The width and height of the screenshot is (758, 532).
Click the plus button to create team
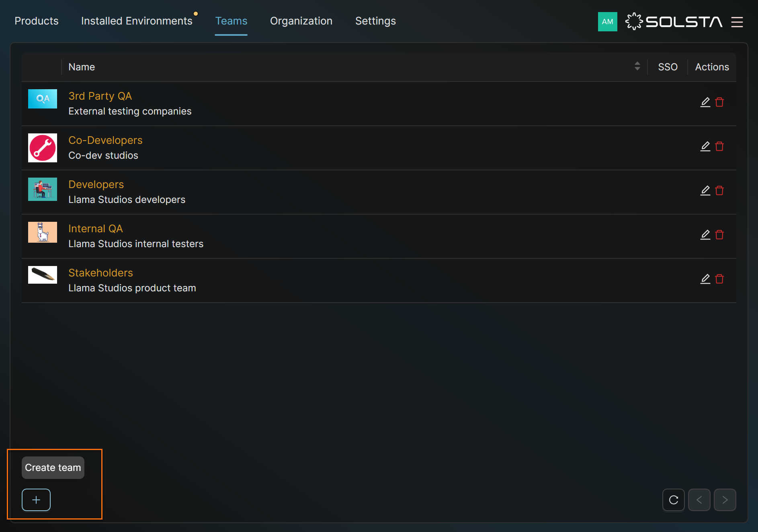pyautogui.click(x=36, y=500)
